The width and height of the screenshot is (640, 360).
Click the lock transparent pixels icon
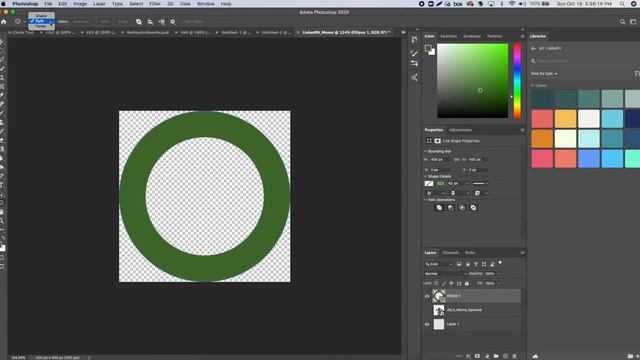(436, 283)
